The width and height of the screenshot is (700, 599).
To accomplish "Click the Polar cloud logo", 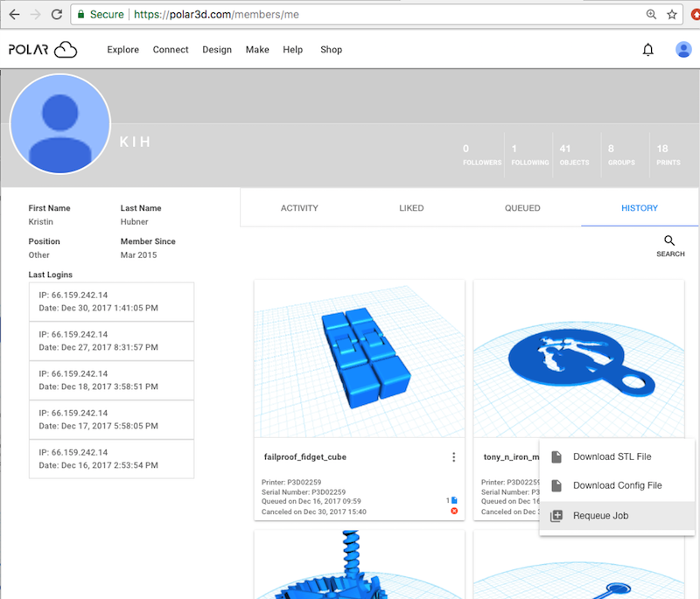I will coord(43,50).
